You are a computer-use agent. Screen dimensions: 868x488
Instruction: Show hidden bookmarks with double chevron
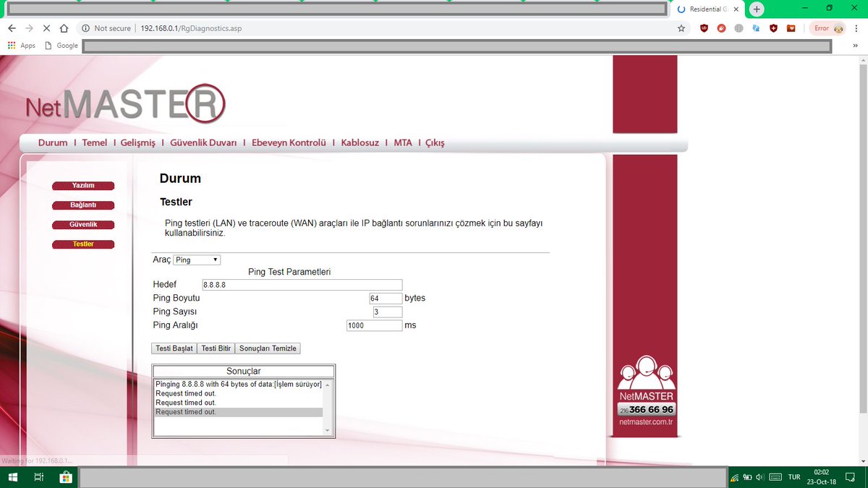(x=856, y=46)
